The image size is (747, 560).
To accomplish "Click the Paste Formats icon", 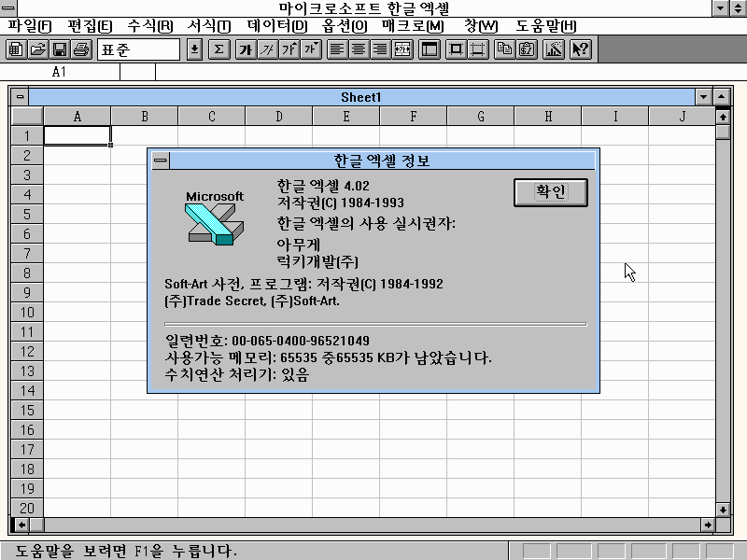I will point(527,49).
